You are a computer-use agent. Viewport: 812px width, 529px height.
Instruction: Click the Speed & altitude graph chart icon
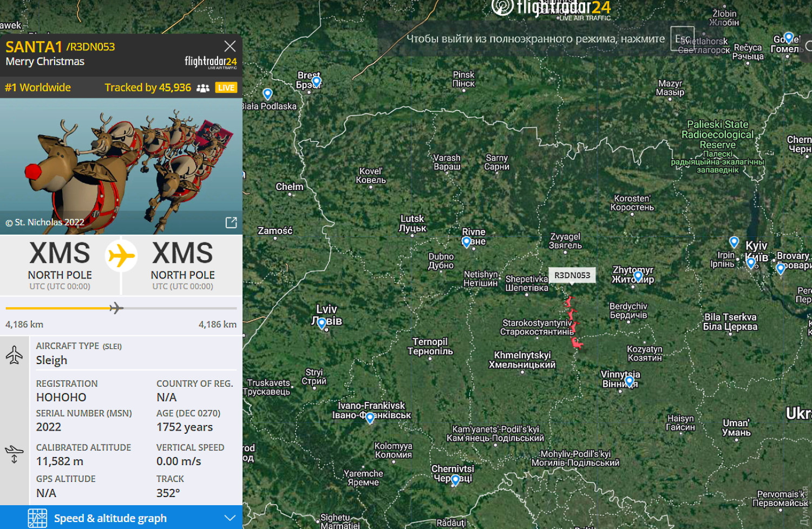(37, 518)
